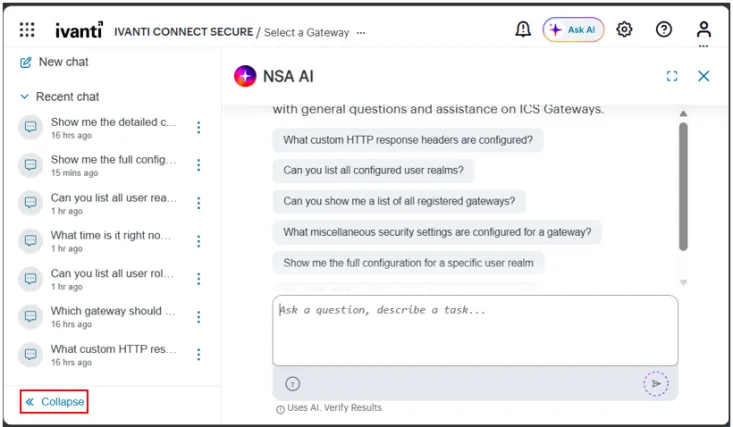733x427 pixels.
Task: Click the Ivanti logo
Action: 79,30
